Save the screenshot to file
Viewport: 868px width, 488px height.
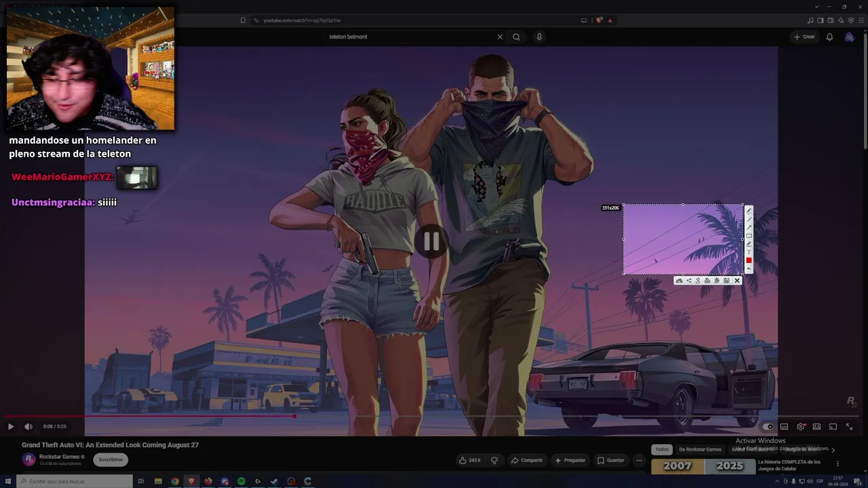726,281
